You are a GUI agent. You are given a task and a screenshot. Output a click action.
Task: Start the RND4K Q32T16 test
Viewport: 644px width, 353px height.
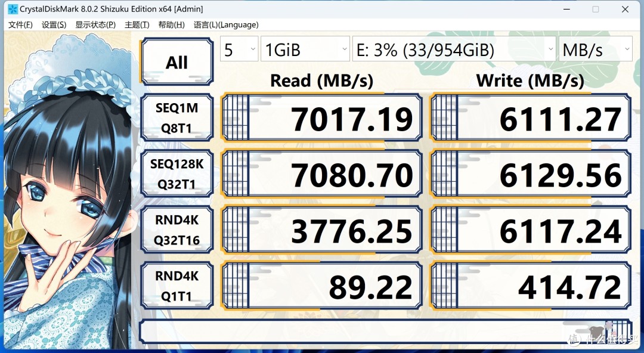point(177,230)
